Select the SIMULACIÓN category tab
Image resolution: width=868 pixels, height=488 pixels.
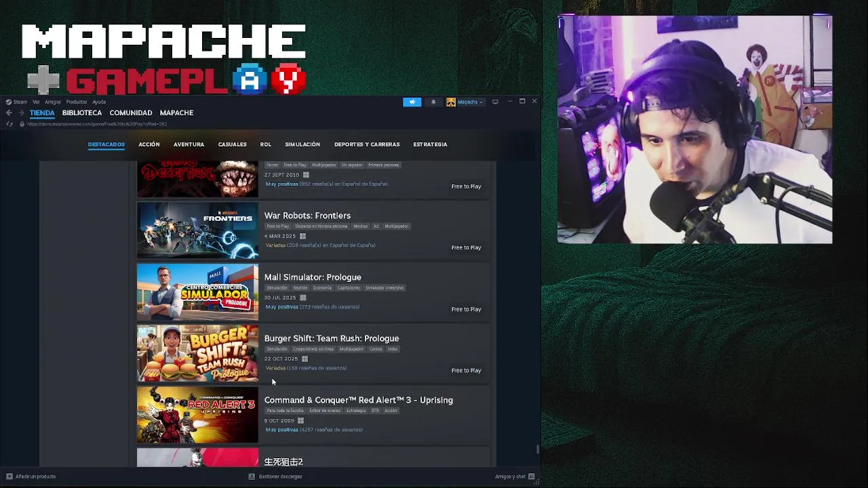tap(302, 144)
